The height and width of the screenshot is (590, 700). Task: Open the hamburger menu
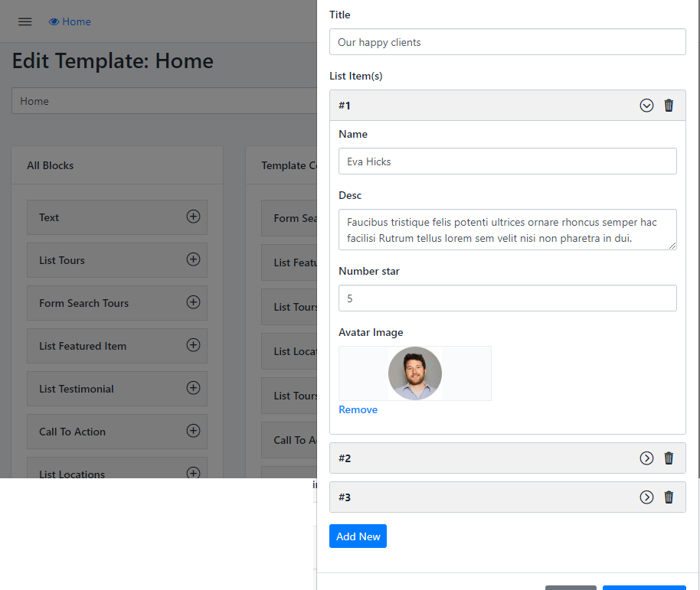click(25, 21)
